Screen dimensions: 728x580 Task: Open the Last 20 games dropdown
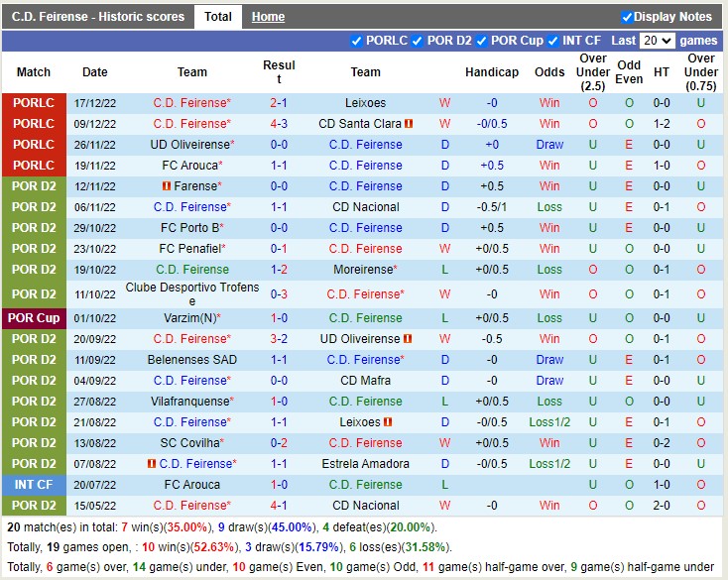(x=657, y=41)
